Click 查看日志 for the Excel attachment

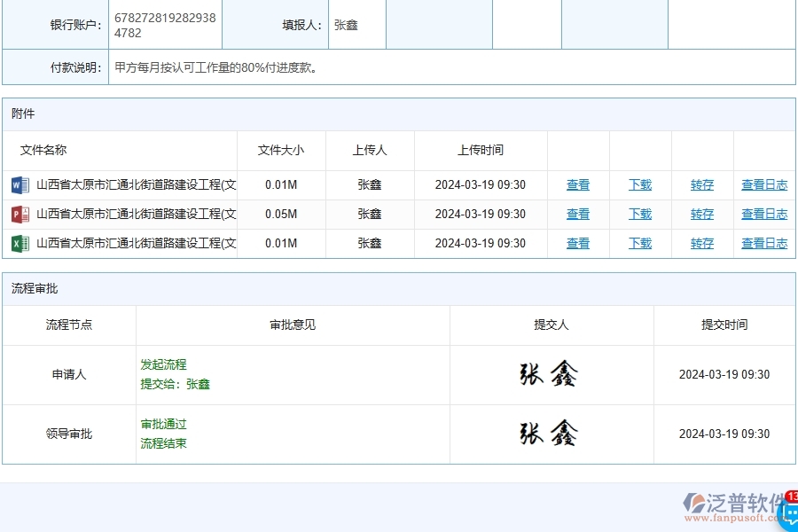763,243
